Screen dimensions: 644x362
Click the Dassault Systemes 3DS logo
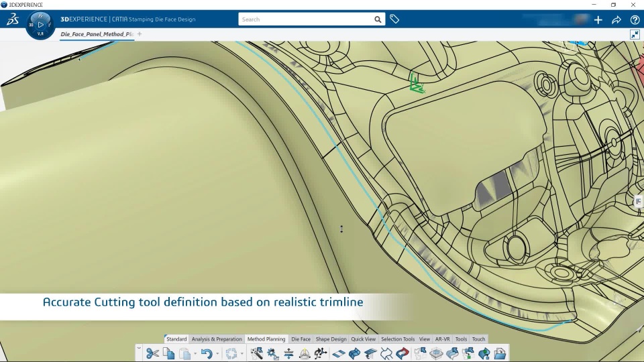click(x=13, y=19)
